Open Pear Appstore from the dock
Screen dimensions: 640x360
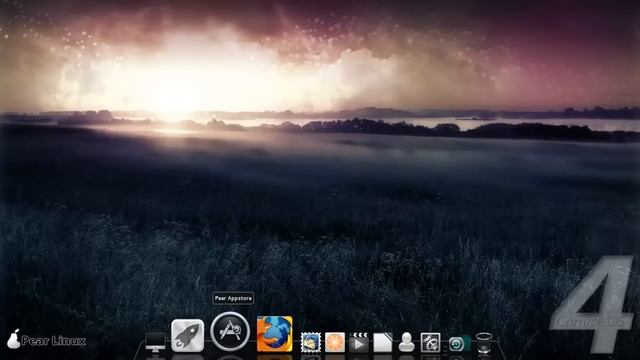(230, 331)
